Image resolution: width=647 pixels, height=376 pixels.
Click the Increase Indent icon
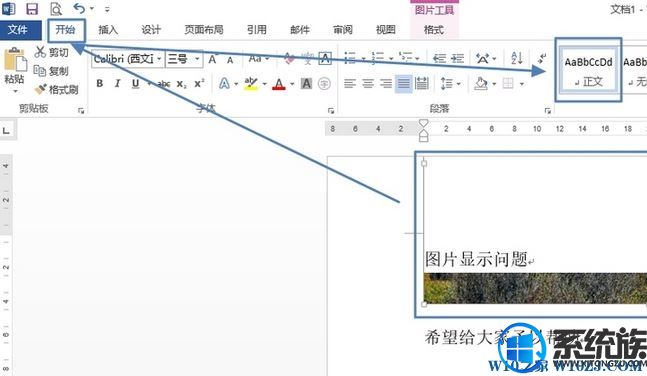pos(457,59)
